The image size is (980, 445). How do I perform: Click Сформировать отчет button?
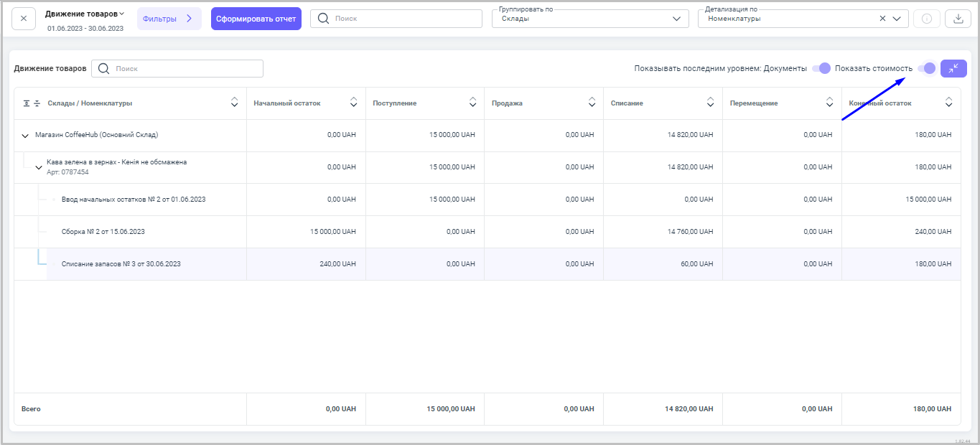[x=256, y=19]
